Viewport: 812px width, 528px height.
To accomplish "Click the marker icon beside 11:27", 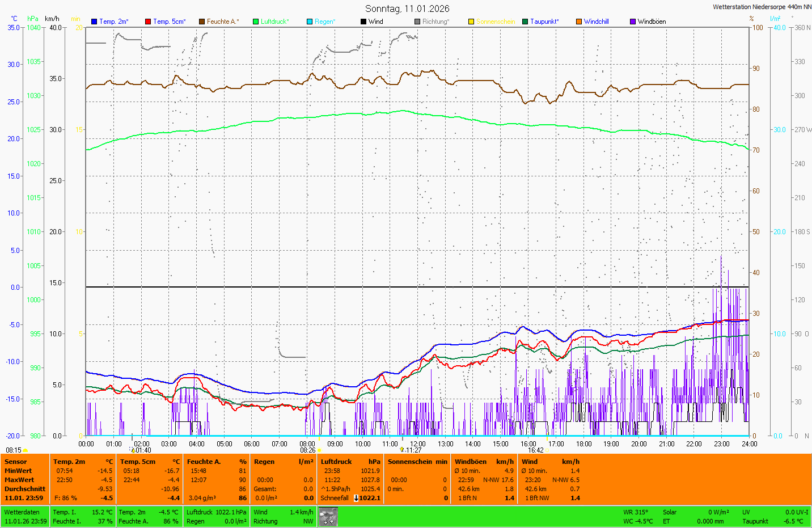I will click(x=401, y=450).
